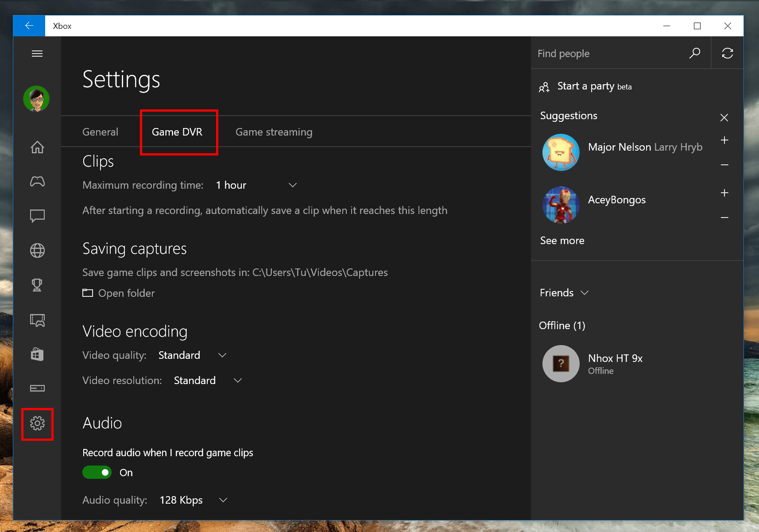Open the Store bag icon
The width and height of the screenshot is (759, 532).
pos(37,354)
